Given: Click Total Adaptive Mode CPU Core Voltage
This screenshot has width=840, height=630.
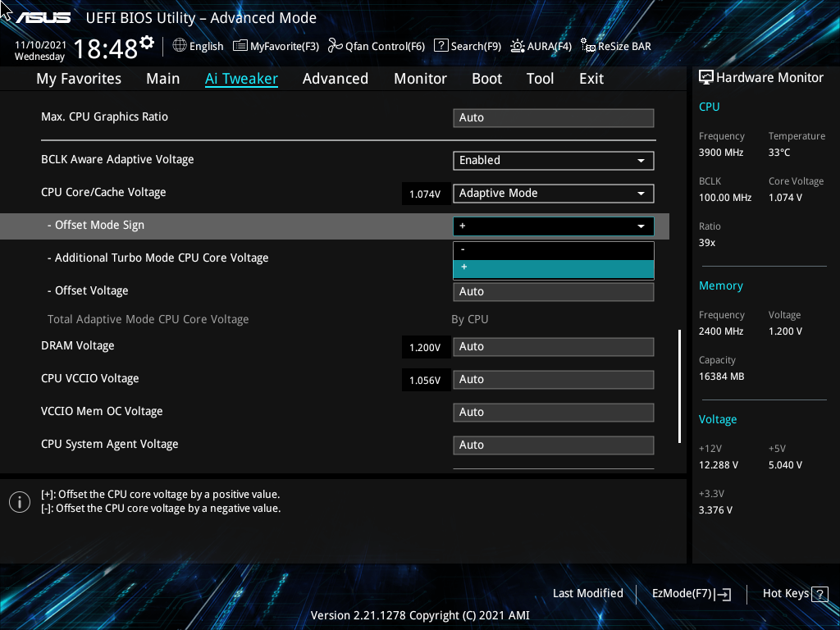Looking at the screenshot, I should pyautogui.click(x=148, y=319).
